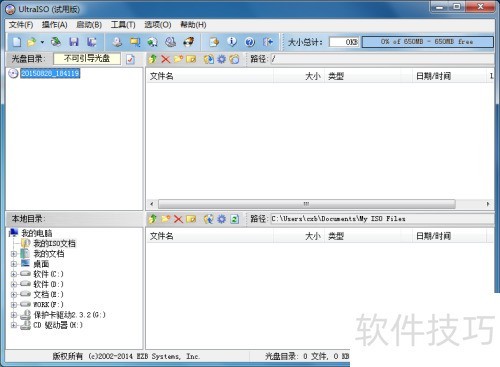The image size is (500, 367).
Task: Click Extract icon in disc toolbar
Action: (209, 59)
